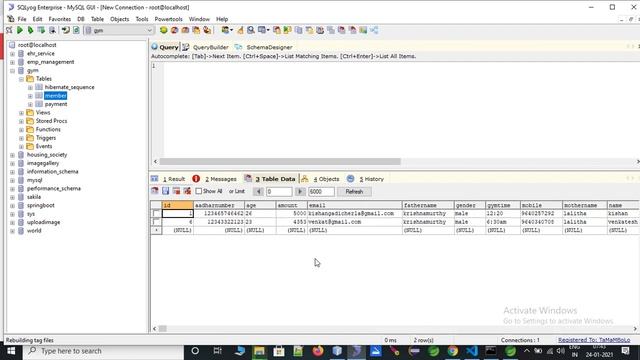Open the Objects menu in menu bar

119,19
